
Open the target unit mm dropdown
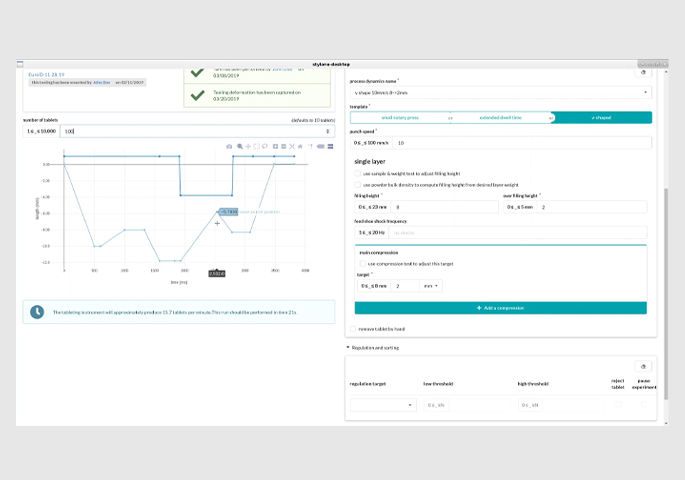coord(431,286)
